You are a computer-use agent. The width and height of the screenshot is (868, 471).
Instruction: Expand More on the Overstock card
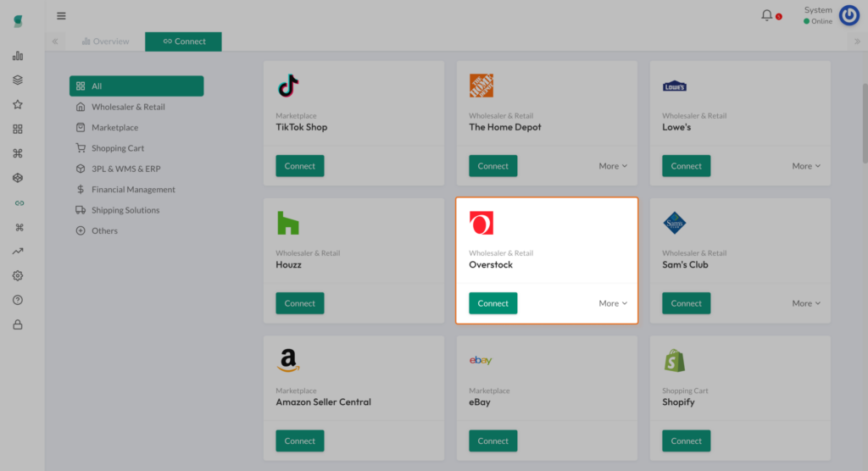pos(613,303)
